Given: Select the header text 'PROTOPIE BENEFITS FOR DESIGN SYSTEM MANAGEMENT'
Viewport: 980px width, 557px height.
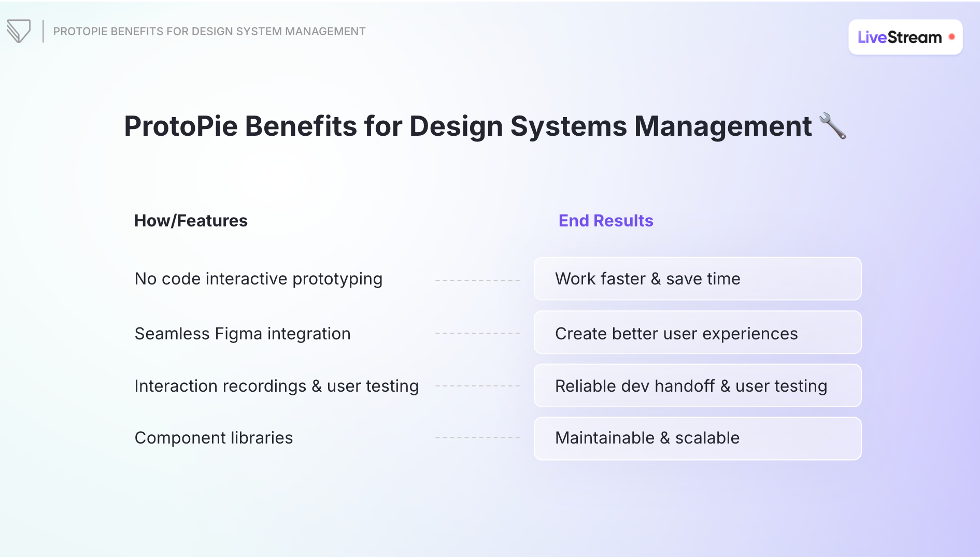Looking at the screenshot, I should (209, 32).
